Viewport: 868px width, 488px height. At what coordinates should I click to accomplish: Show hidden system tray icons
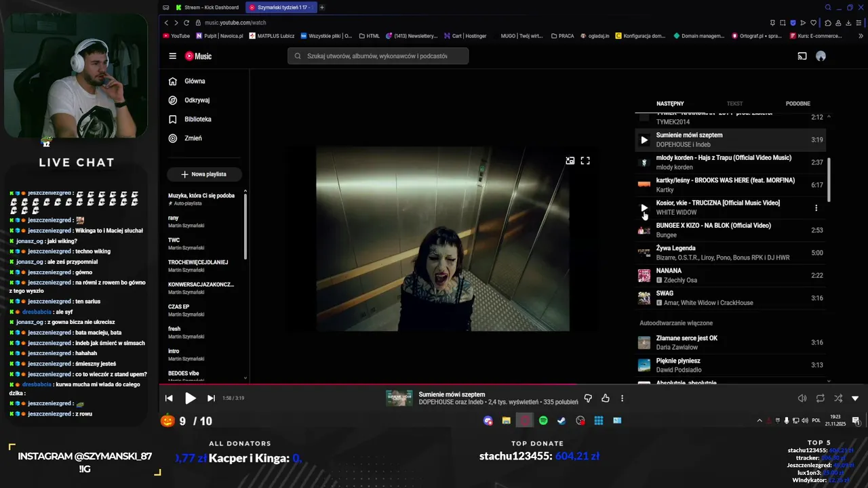click(759, 421)
